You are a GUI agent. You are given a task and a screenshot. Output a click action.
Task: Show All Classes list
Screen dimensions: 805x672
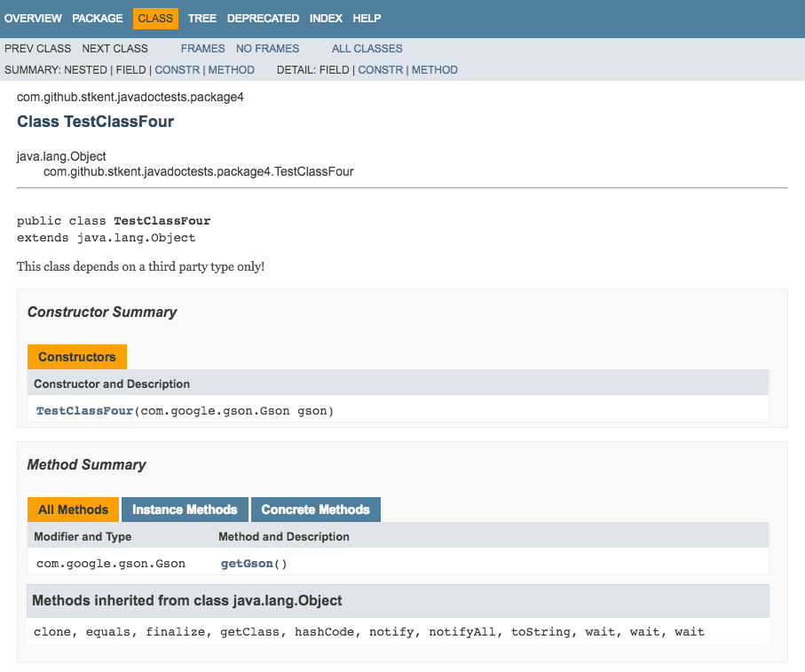point(367,48)
